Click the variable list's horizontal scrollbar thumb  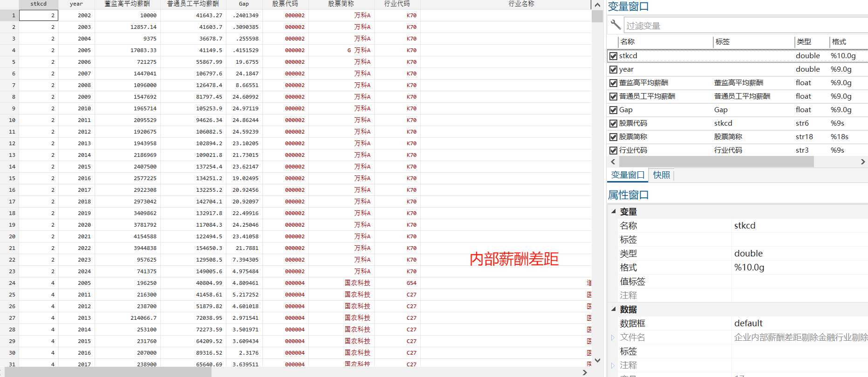point(716,162)
